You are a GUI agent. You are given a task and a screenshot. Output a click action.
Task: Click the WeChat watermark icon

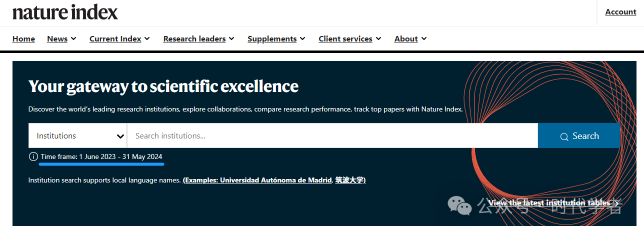[x=460, y=205]
